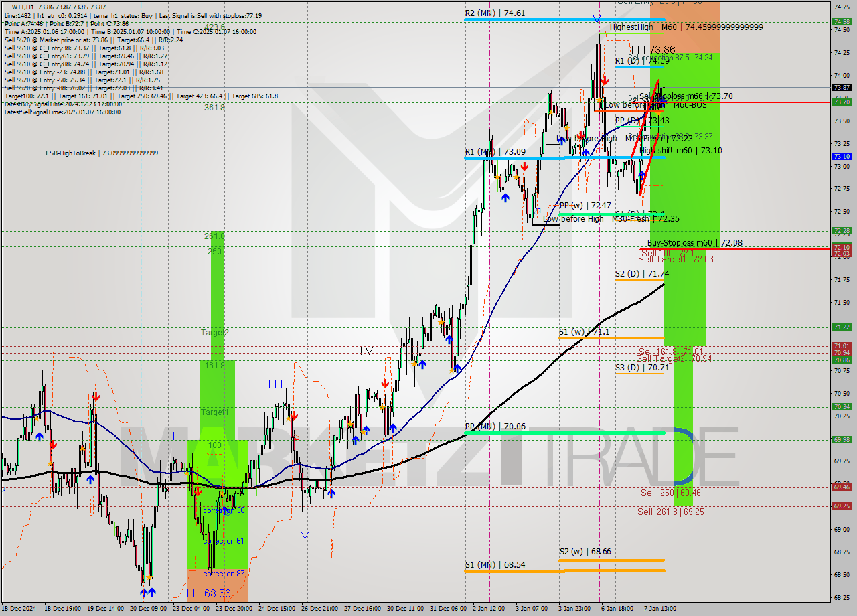The image size is (857, 616).
Task: Click the 'WTI,H1' symbol title text
Action: tap(23, 7)
